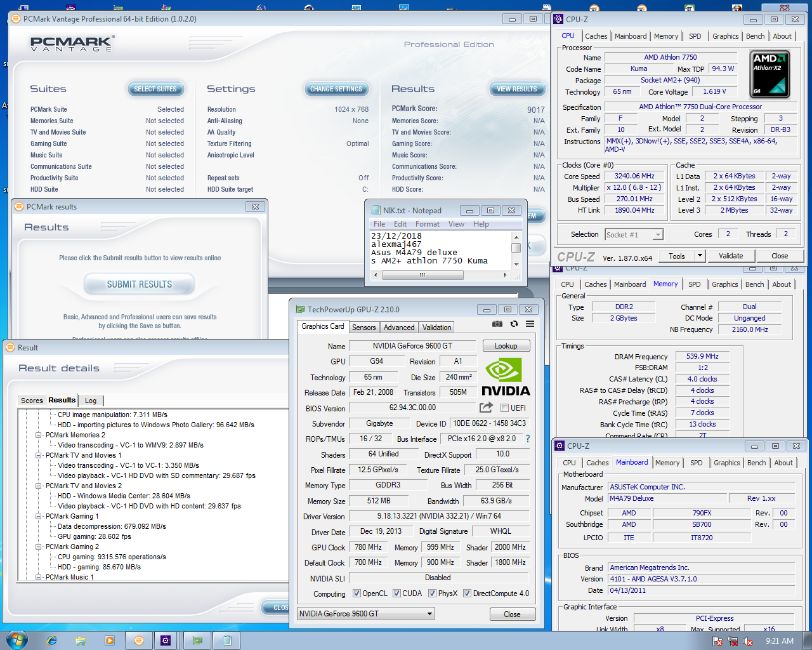
Task: Click the SELECT SUITES button
Action: [155, 89]
